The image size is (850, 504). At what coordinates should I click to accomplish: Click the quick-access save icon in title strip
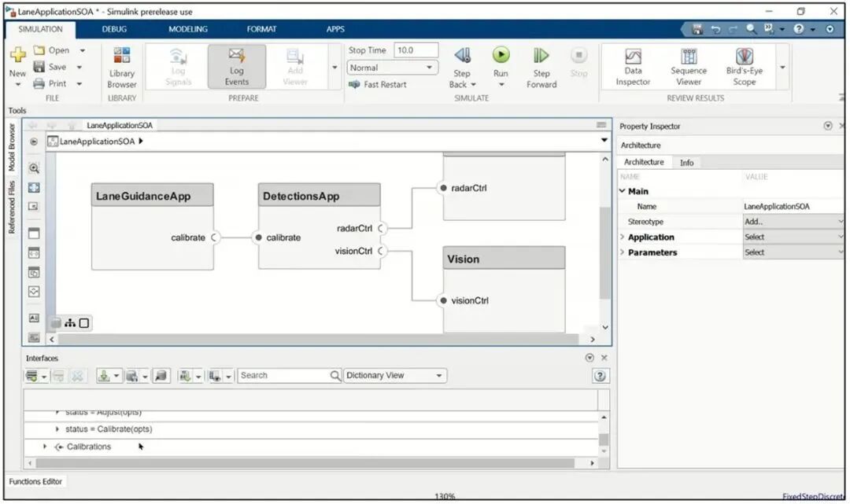click(x=697, y=29)
